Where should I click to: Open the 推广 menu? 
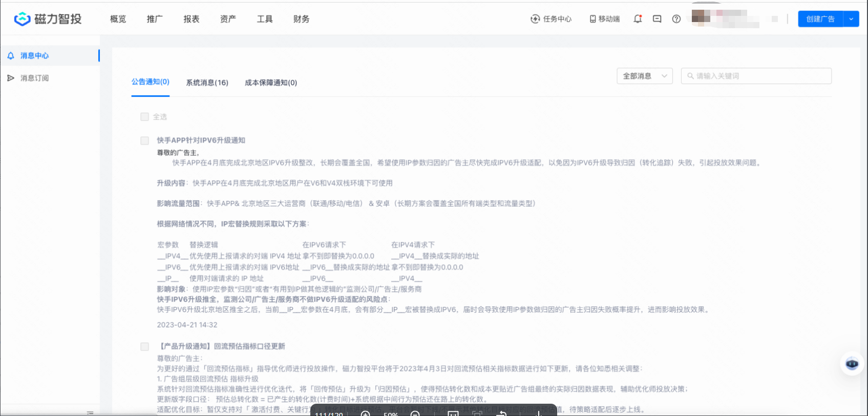pyautogui.click(x=155, y=19)
